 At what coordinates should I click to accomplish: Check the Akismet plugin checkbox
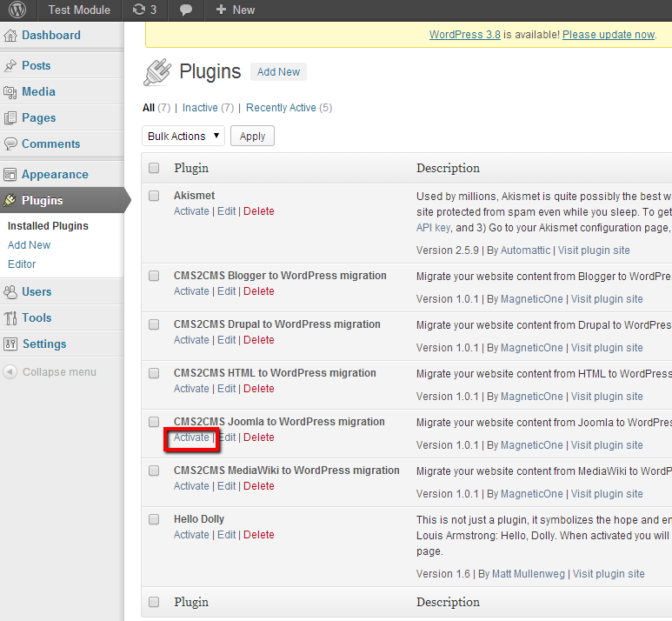click(x=154, y=196)
